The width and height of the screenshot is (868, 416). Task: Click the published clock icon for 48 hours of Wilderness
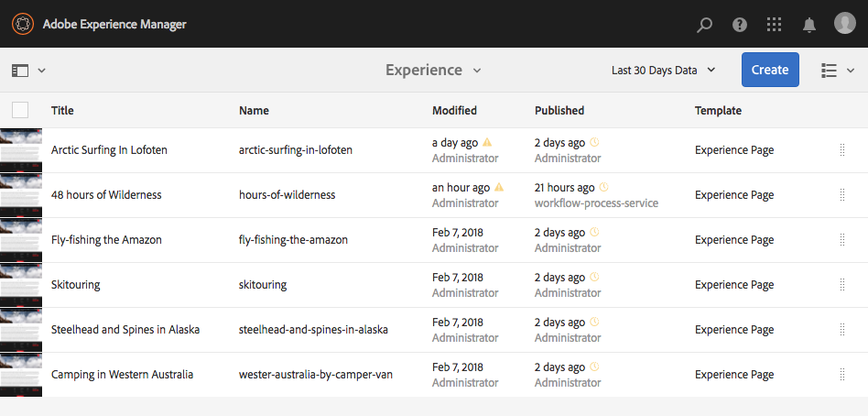[603, 188]
